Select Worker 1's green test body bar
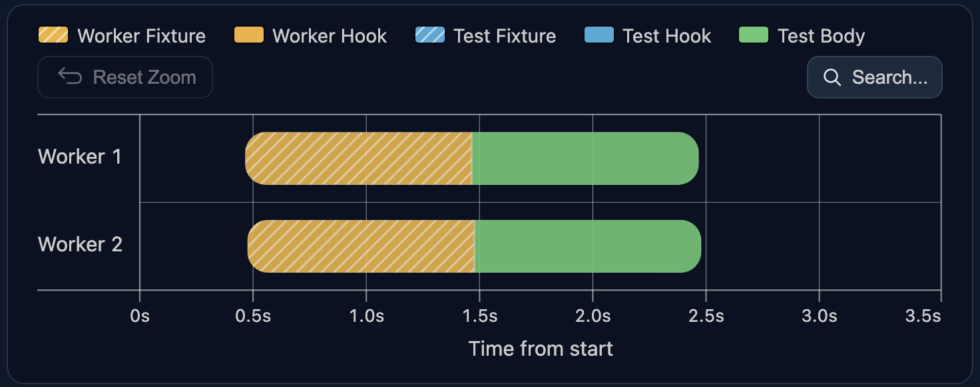 click(585, 158)
